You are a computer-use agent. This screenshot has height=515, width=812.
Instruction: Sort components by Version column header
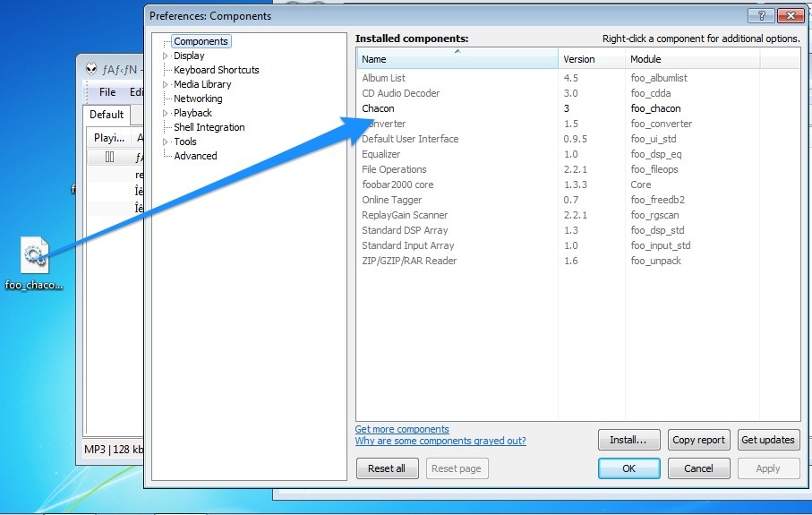592,59
